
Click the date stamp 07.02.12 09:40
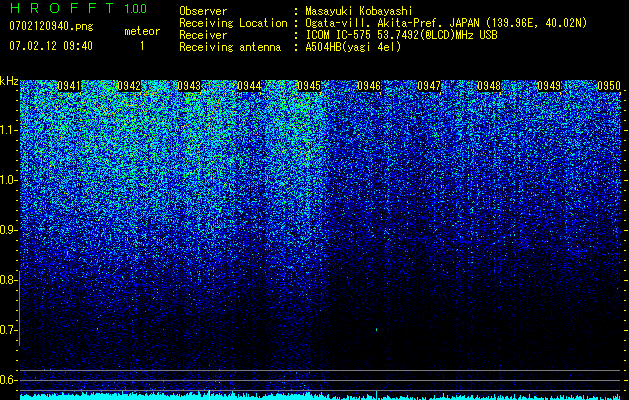coord(51,46)
